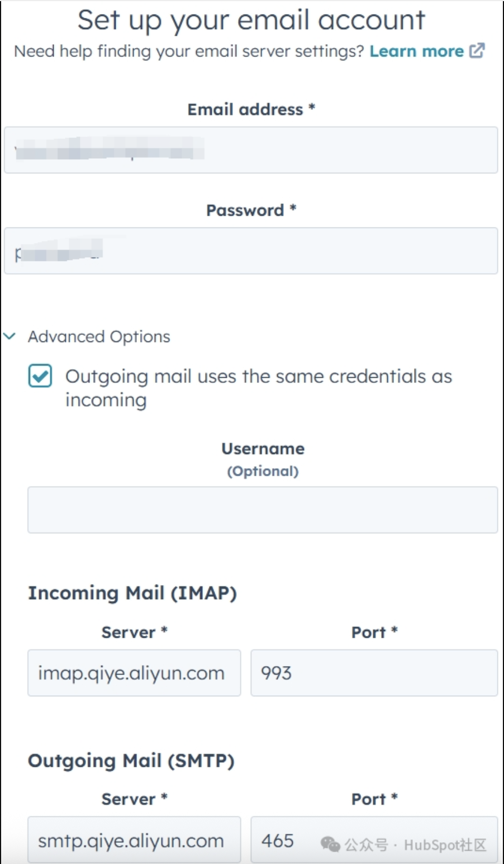
Task: Click the Set up your email account title
Action: click(x=251, y=20)
